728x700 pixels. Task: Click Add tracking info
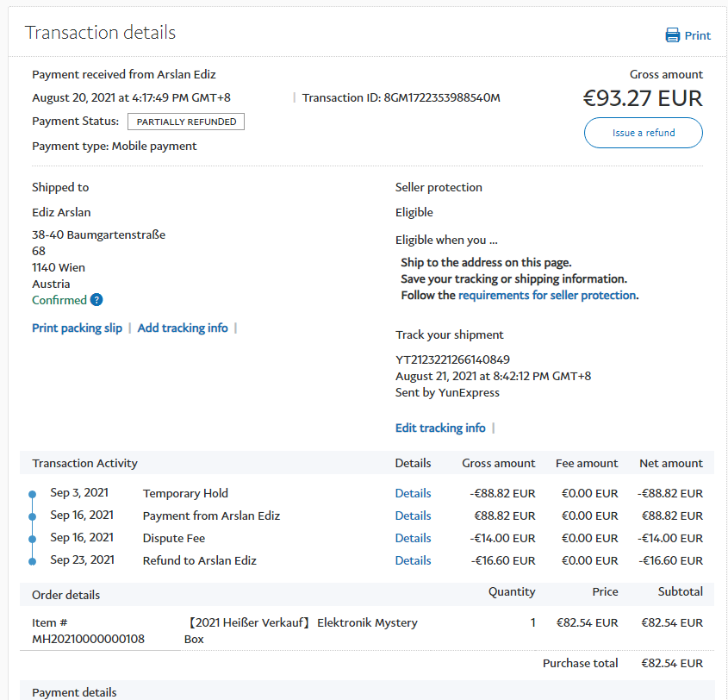183,328
